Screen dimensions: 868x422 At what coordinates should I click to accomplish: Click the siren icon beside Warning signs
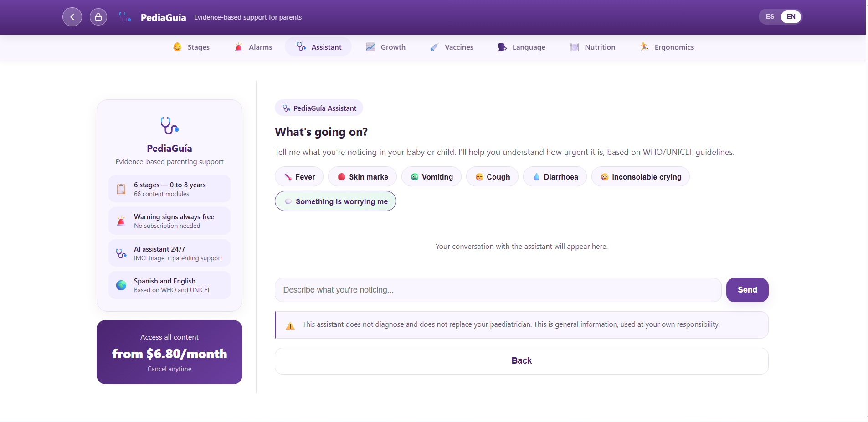pos(121,221)
